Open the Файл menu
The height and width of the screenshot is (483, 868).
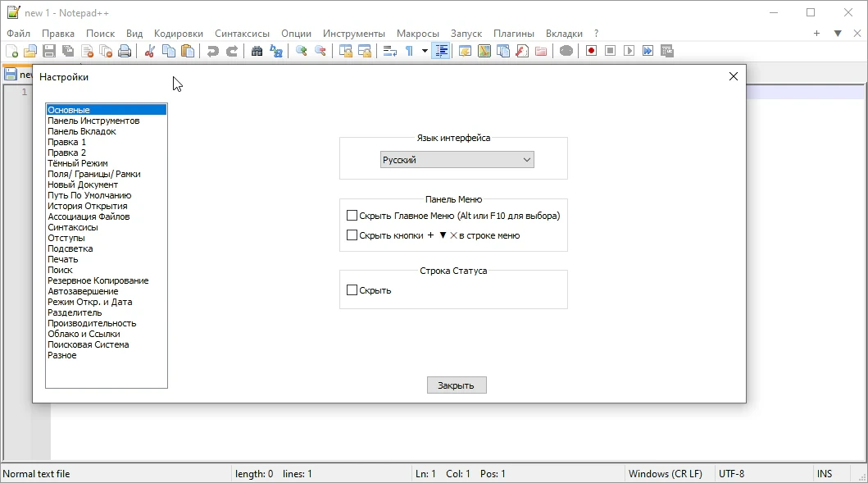click(x=18, y=34)
